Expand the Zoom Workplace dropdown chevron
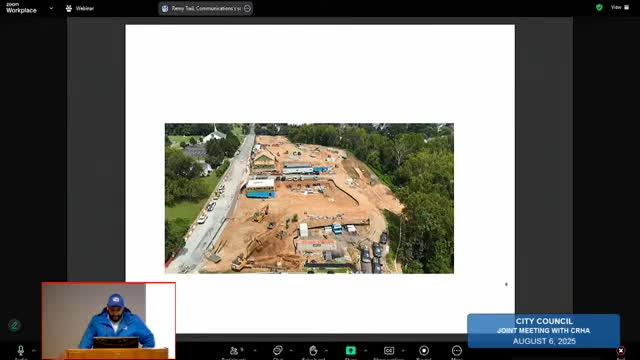 [51, 8]
